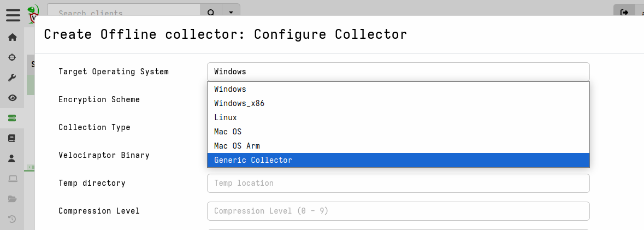The width and height of the screenshot is (644, 230).
Task: Click the laptop host icon in sidebar
Action: [x=12, y=179]
